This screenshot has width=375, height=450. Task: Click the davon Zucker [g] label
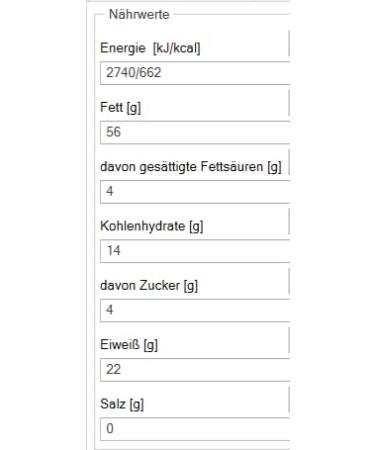click(149, 286)
